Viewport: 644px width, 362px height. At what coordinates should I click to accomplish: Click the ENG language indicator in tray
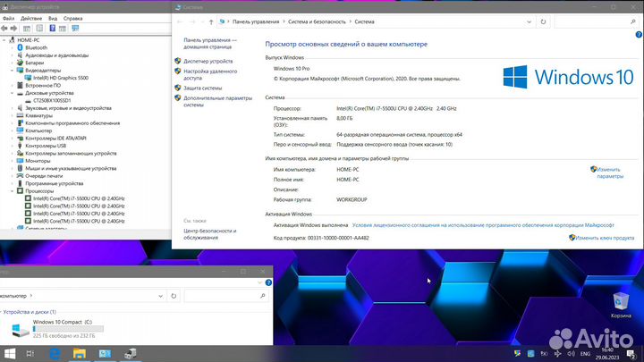coord(585,353)
